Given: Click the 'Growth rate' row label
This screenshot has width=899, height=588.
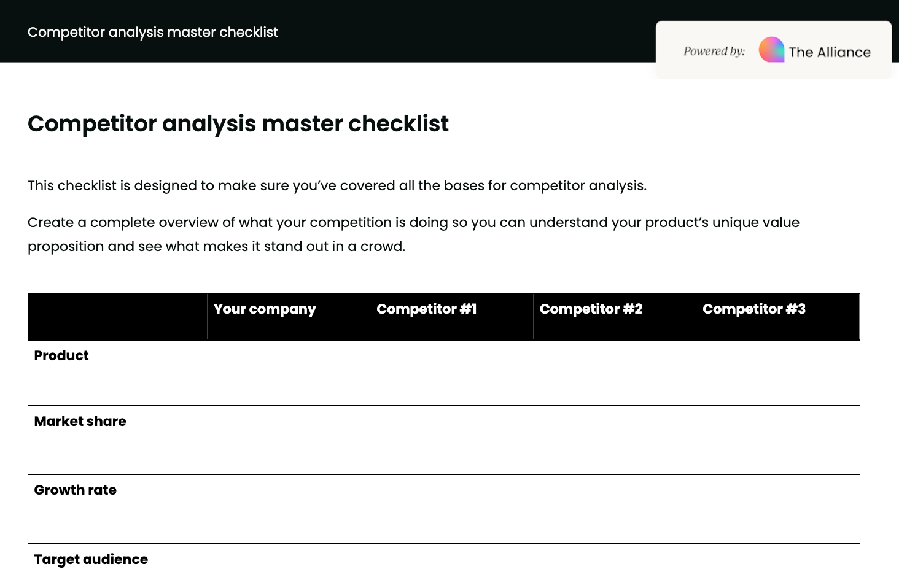Looking at the screenshot, I should 76,490.
